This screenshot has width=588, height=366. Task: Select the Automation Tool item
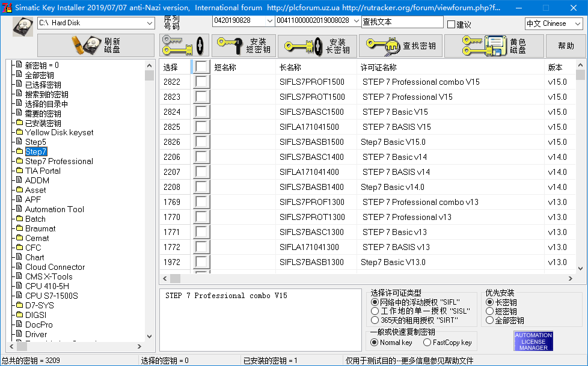pyautogui.click(x=54, y=209)
